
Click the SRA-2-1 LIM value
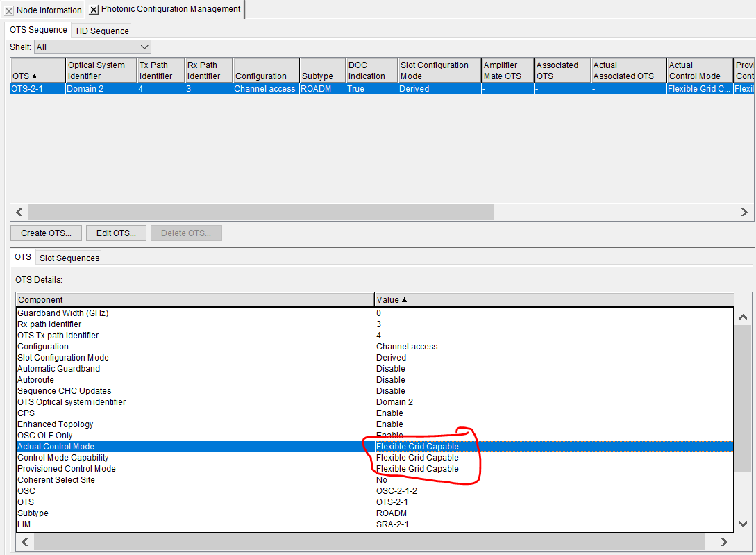click(392, 524)
